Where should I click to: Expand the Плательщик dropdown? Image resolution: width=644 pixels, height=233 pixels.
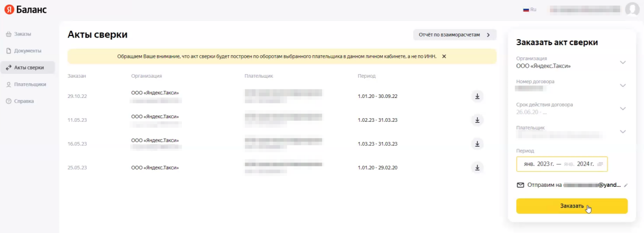click(x=623, y=132)
